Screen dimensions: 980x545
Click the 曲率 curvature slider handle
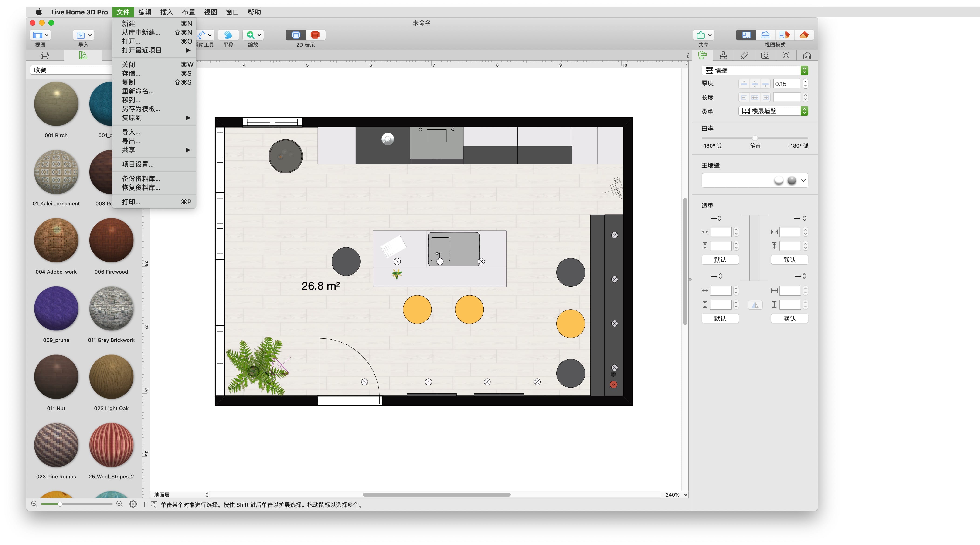(x=755, y=138)
